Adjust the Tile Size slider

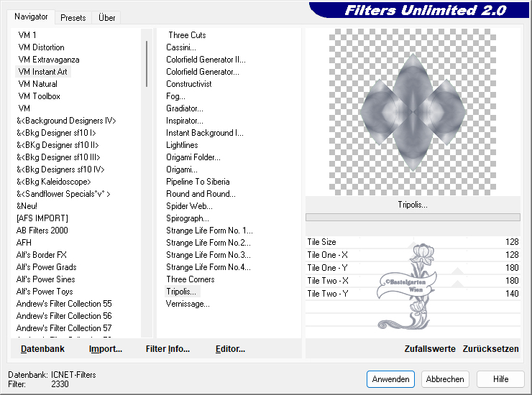click(413, 243)
